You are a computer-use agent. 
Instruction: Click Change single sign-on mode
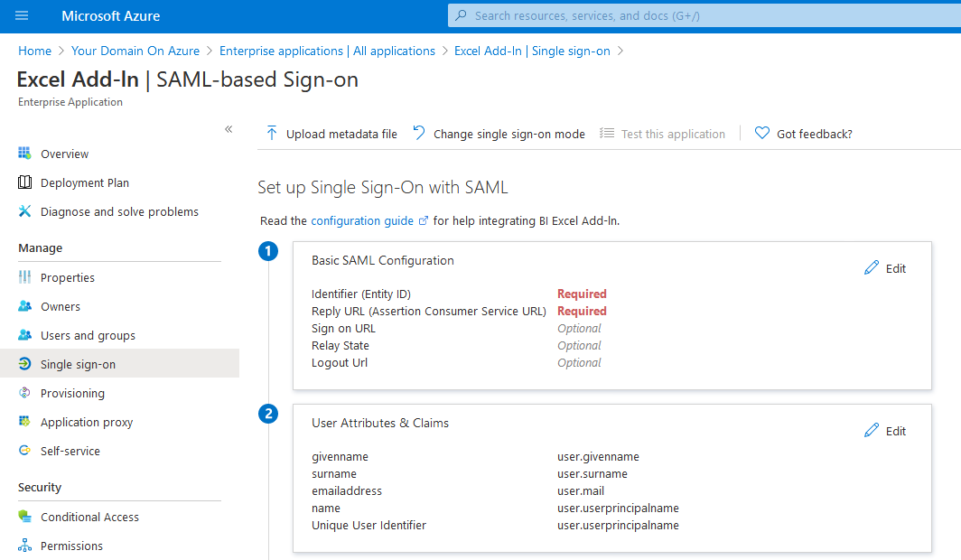pyautogui.click(x=499, y=134)
